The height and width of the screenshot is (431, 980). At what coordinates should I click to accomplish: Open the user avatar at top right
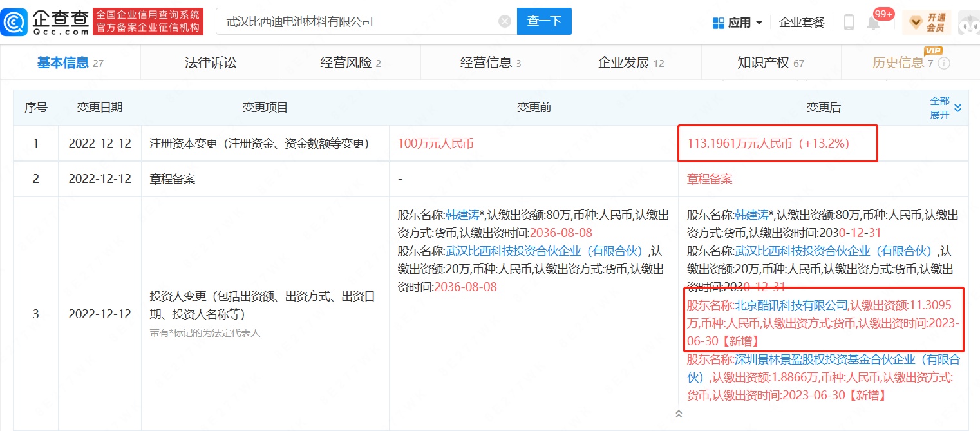pos(968,23)
